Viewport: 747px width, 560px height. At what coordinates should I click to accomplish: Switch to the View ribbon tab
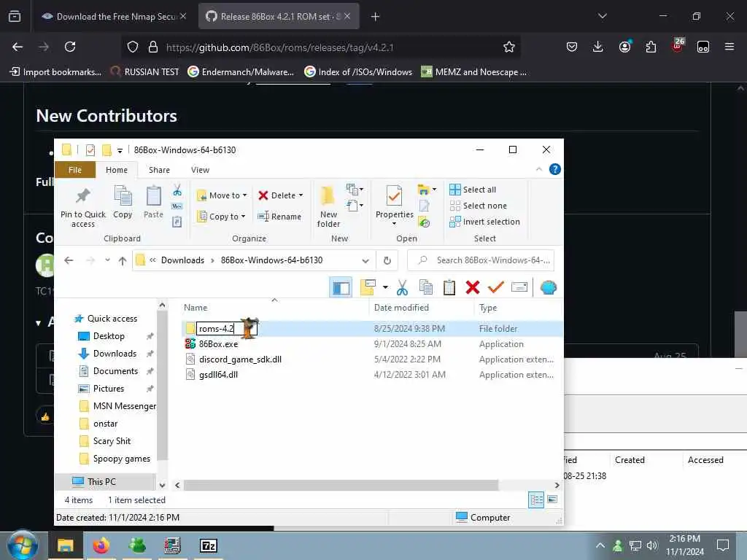[200, 170]
